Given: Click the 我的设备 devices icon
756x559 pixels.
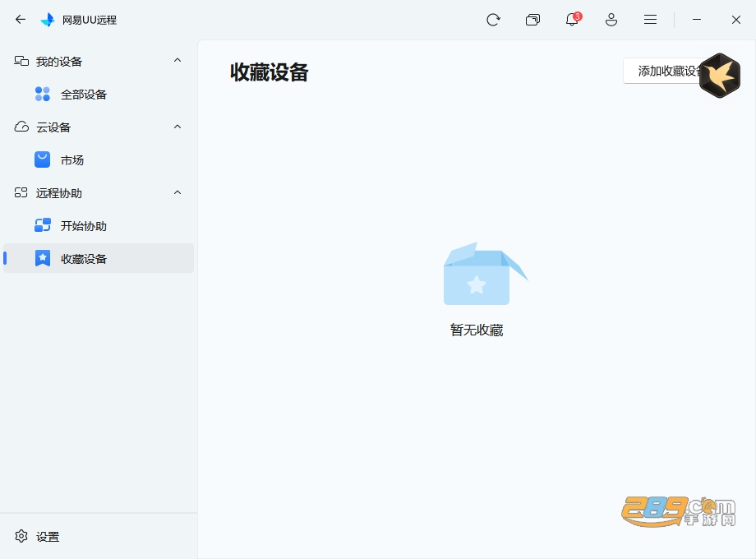Looking at the screenshot, I should 21,61.
